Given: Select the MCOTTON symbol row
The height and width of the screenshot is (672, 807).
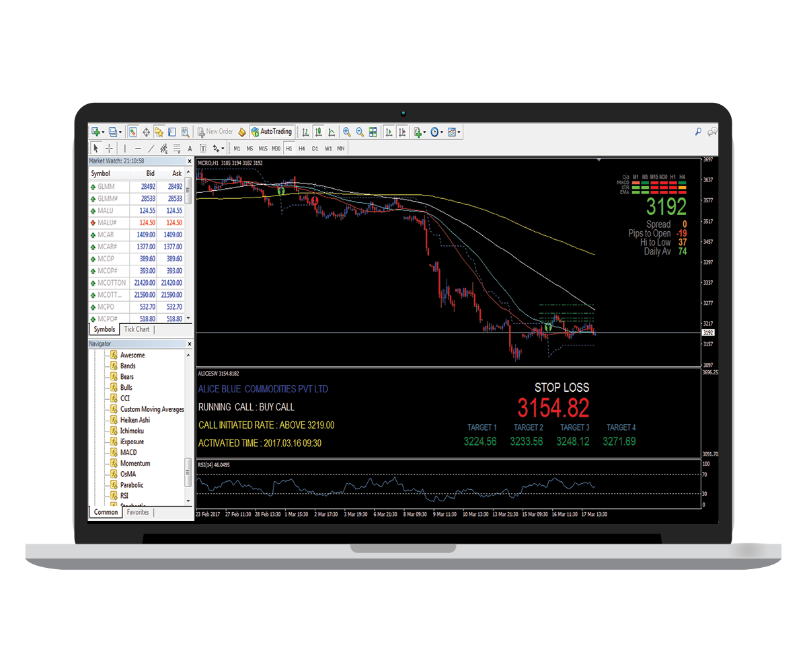Looking at the screenshot, I should point(137,283).
